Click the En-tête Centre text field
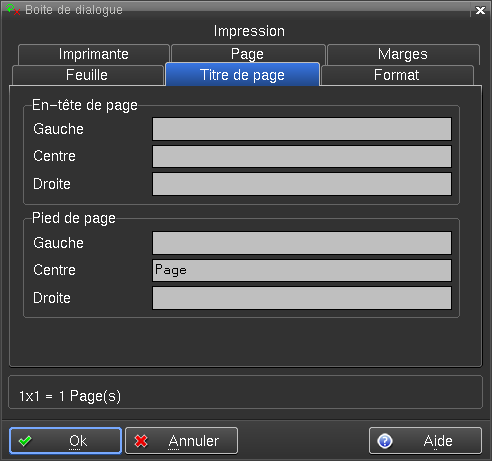The image size is (492, 461). (x=302, y=156)
